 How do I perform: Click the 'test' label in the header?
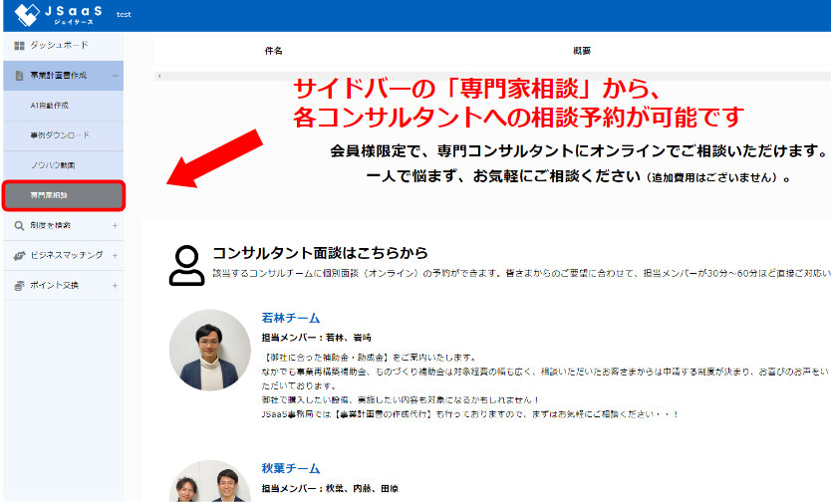click(x=124, y=14)
